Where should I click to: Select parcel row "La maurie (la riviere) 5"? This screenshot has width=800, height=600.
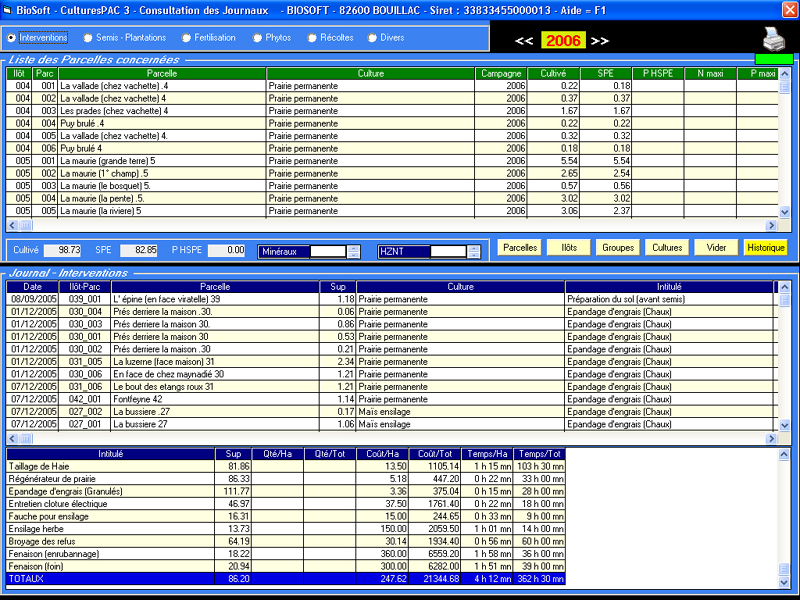tap(392, 211)
